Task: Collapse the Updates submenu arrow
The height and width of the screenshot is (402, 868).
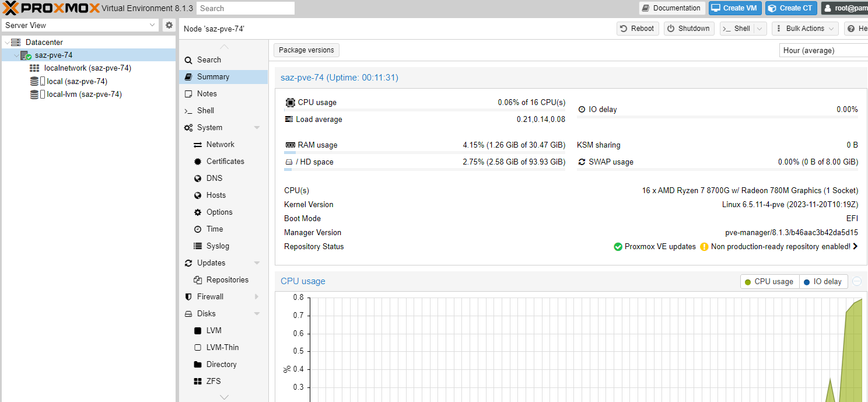Action: [257, 263]
